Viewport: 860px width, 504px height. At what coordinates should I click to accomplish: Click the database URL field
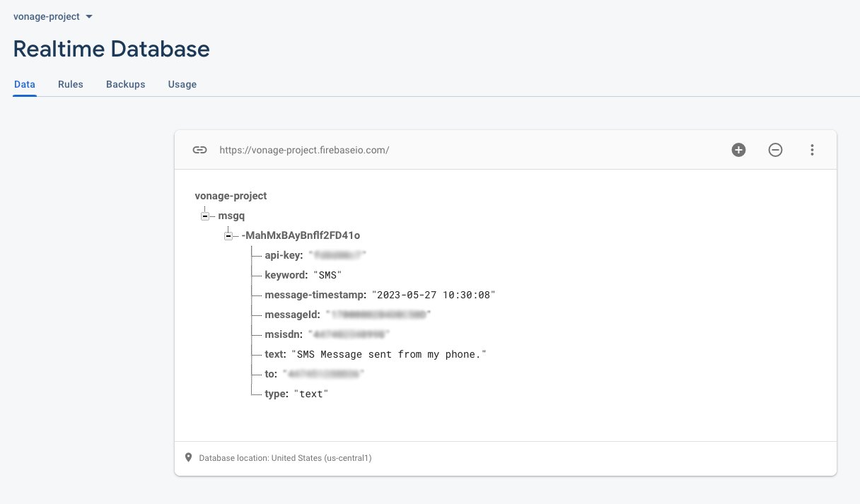(x=304, y=150)
